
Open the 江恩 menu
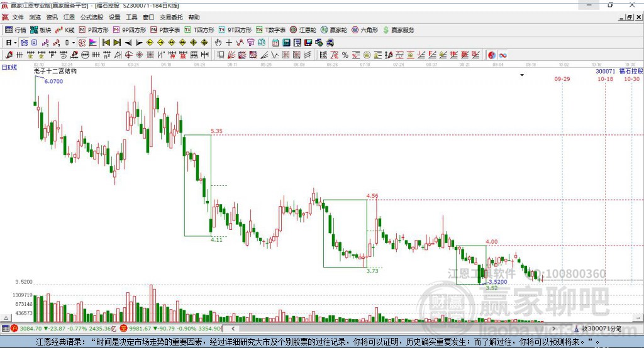[x=69, y=17]
